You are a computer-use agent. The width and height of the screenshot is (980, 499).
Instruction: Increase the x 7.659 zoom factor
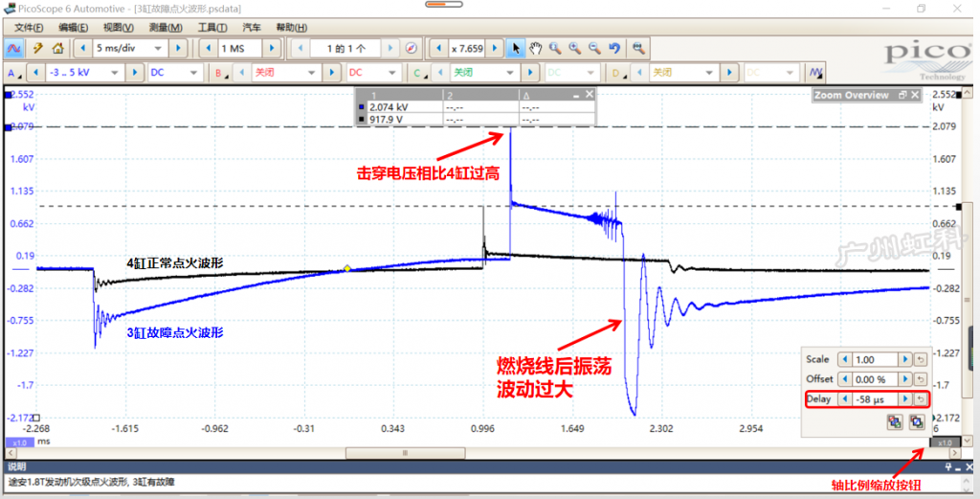point(495,48)
